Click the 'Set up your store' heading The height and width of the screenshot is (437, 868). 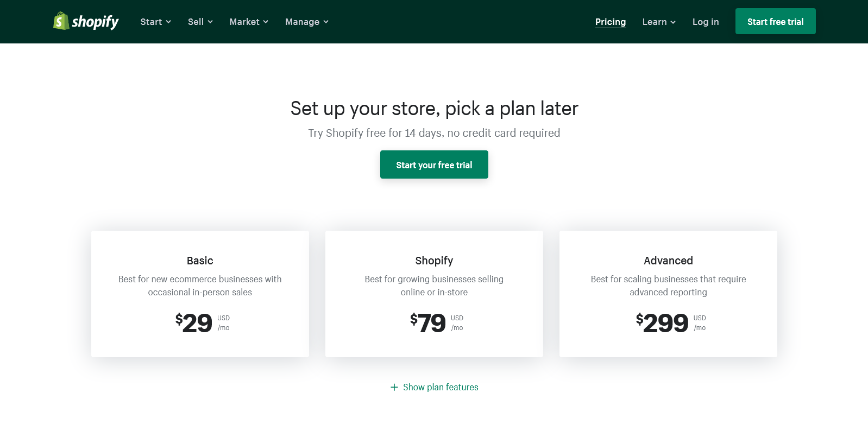[x=434, y=109]
